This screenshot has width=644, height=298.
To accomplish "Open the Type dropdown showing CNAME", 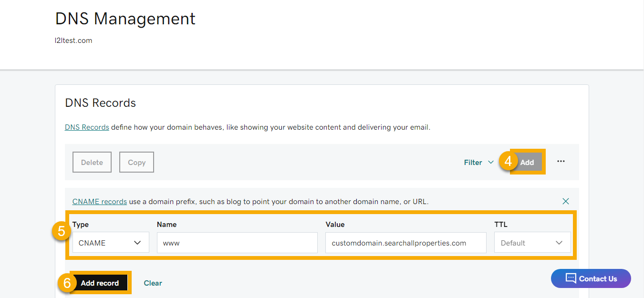I will tap(111, 242).
